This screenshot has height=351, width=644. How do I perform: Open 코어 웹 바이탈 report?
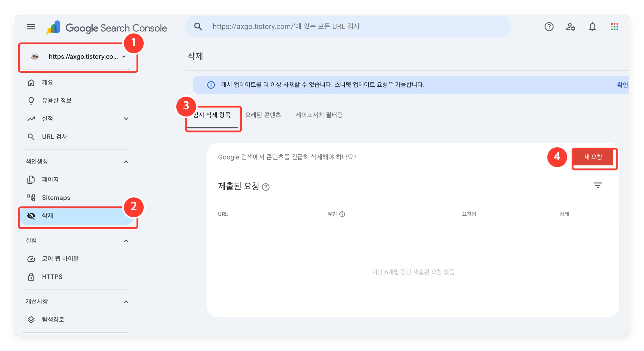click(77, 259)
